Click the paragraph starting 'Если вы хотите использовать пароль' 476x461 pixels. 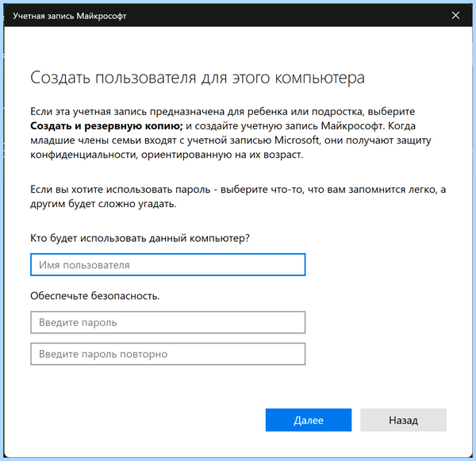238,197
